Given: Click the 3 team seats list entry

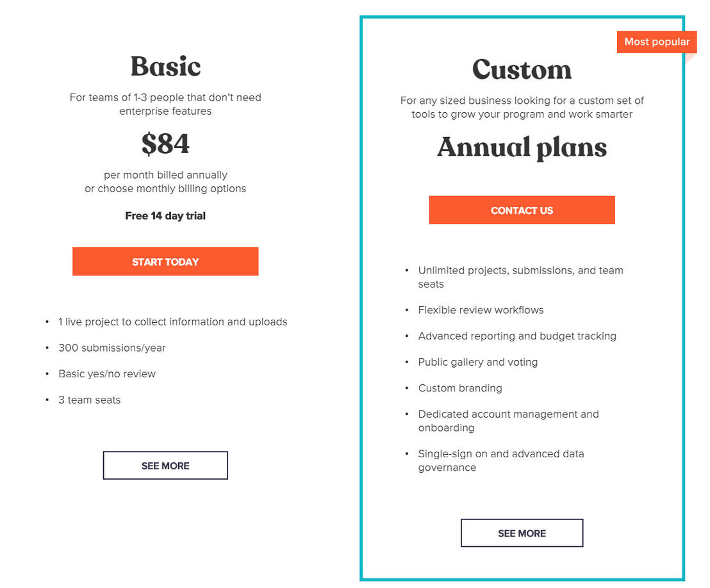Looking at the screenshot, I should click(89, 400).
